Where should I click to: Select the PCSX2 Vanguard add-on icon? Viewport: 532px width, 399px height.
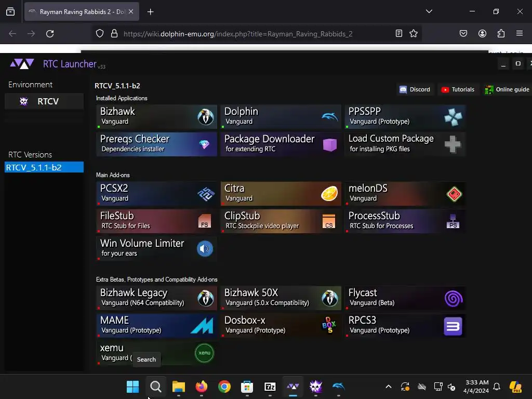point(206,194)
